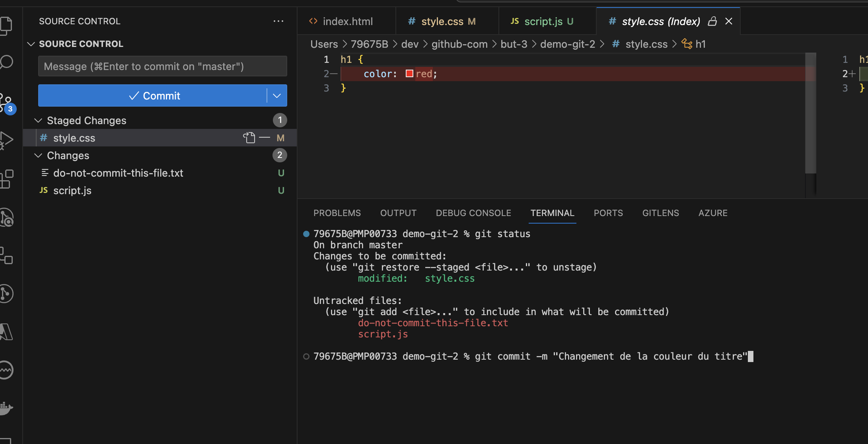
Task: Close the style.css (Index) tab
Action: click(x=729, y=21)
